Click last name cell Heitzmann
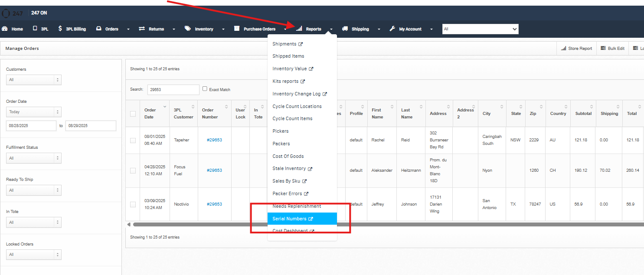Screen dimensions: 644x275 tap(411, 170)
